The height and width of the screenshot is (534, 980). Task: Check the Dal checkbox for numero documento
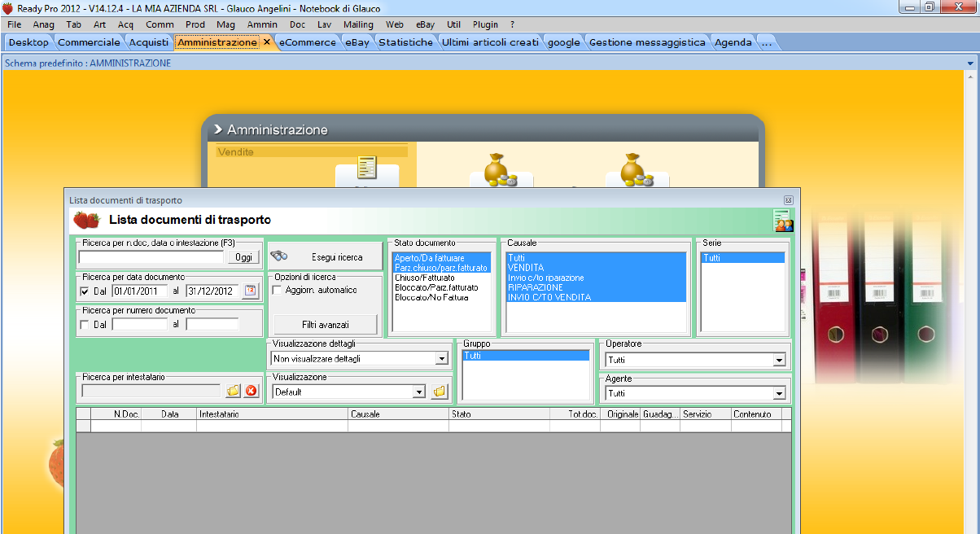[x=85, y=324]
